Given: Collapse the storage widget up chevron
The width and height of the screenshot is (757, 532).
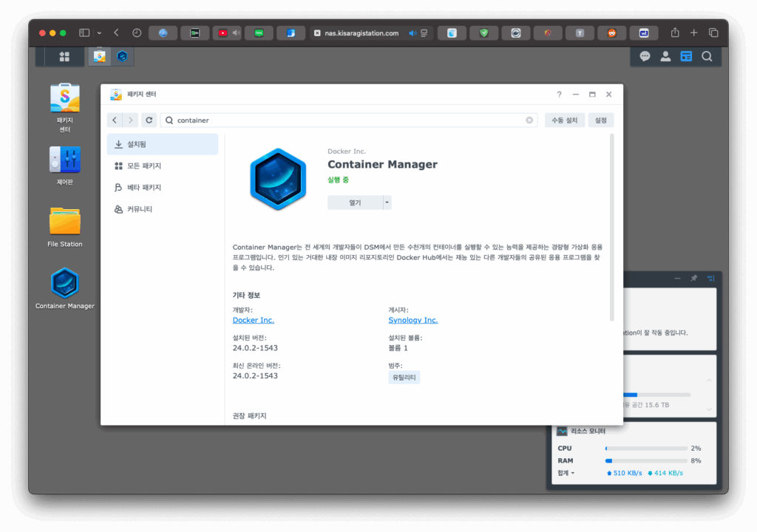Looking at the screenshot, I should click(x=709, y=381).
